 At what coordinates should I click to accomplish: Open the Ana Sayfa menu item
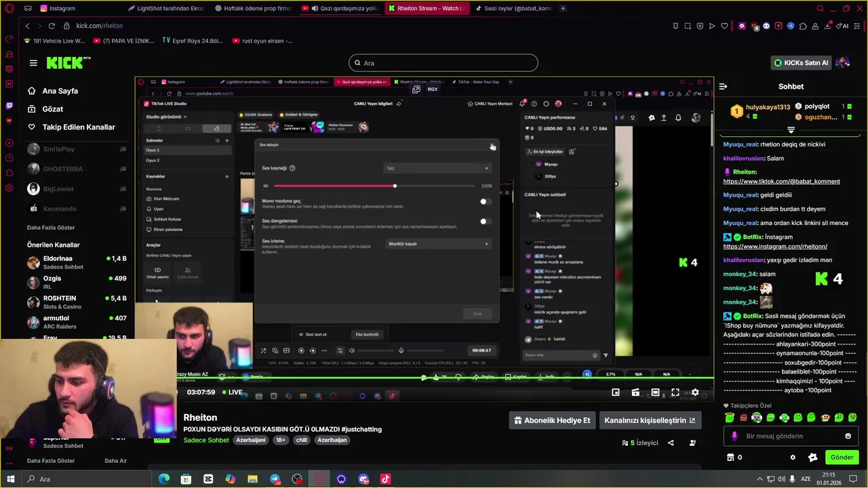60,91
